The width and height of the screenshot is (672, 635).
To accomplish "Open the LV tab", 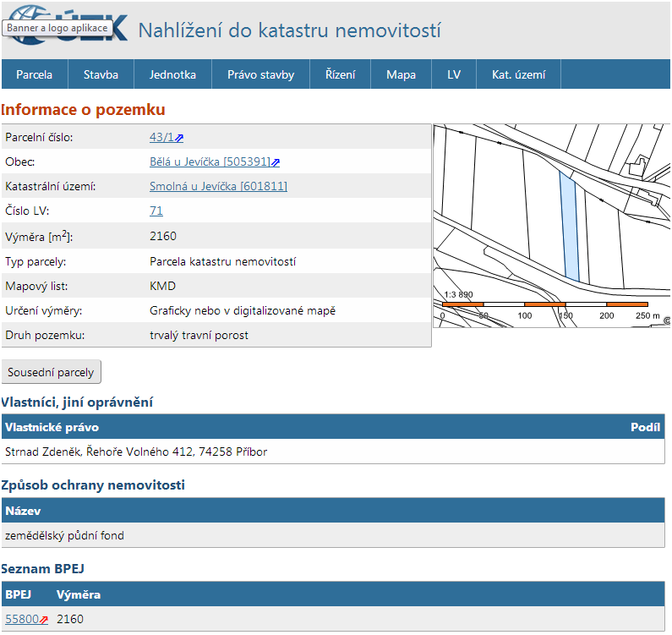I will [454, 74].
